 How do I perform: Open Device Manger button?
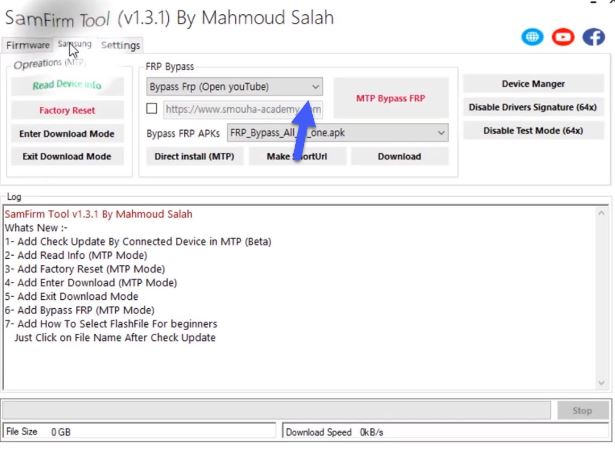coord(533,84)
